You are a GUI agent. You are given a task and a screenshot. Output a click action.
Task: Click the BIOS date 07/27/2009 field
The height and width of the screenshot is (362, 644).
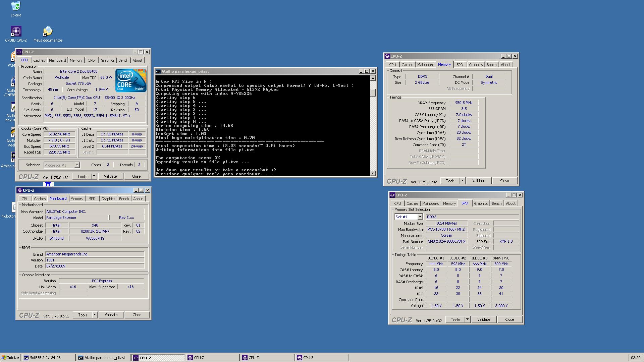(x=95, y=266)
